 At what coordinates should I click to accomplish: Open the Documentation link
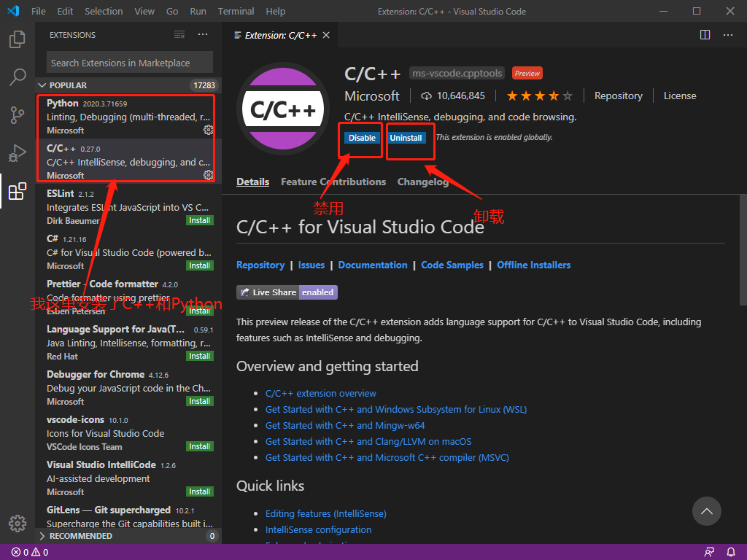click(373, 265)
